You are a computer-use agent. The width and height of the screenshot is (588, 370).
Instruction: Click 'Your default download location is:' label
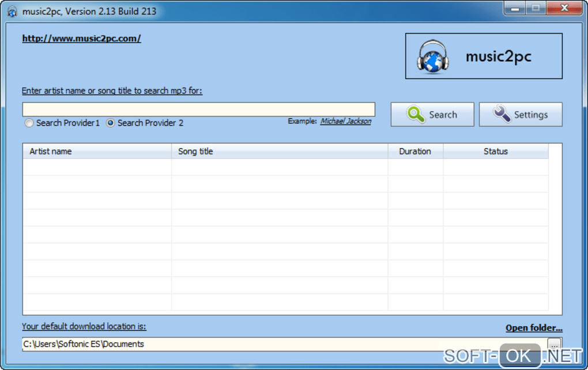(84, 327)
